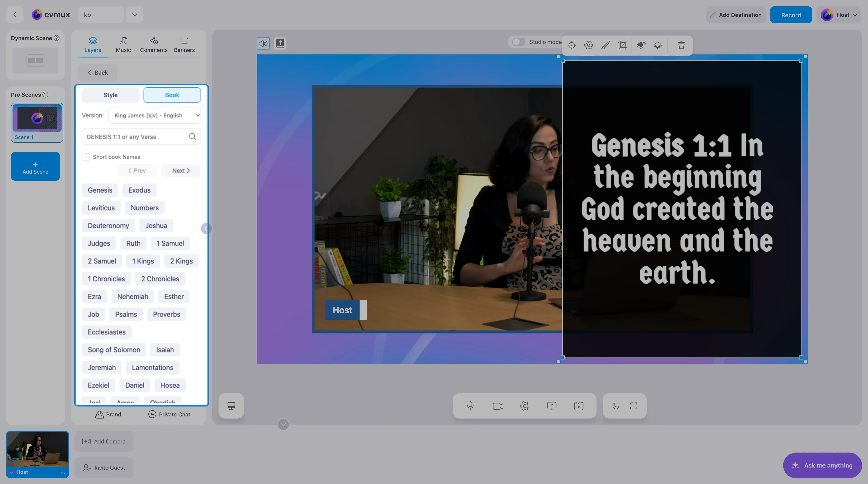Open the Version dropdown King James
Screen dimensions: 868x484
click(155, 115)
